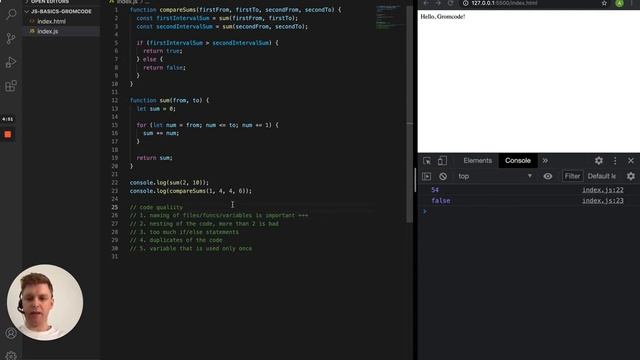Click the address bar URL
This screenshot has height=360, width=640.
pyautogui.click(x=504, y=3)
